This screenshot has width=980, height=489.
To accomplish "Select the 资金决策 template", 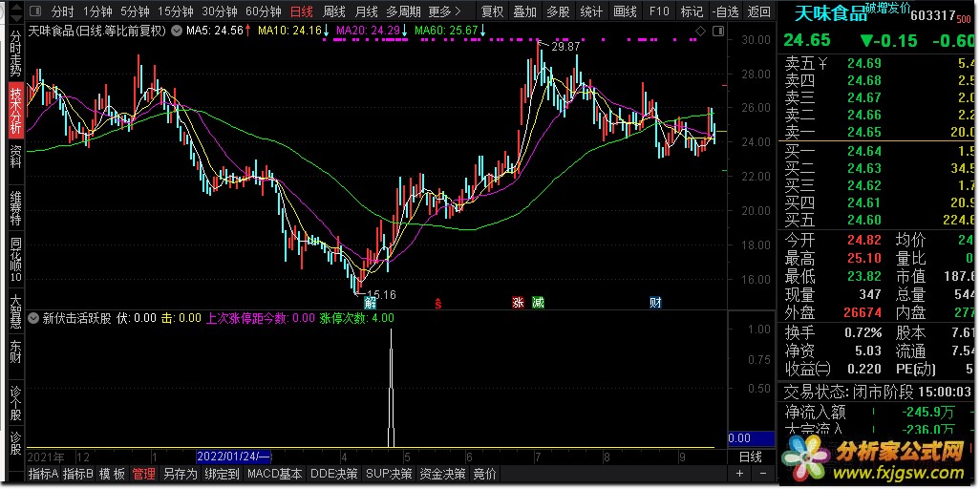I will tap(442, 474).
